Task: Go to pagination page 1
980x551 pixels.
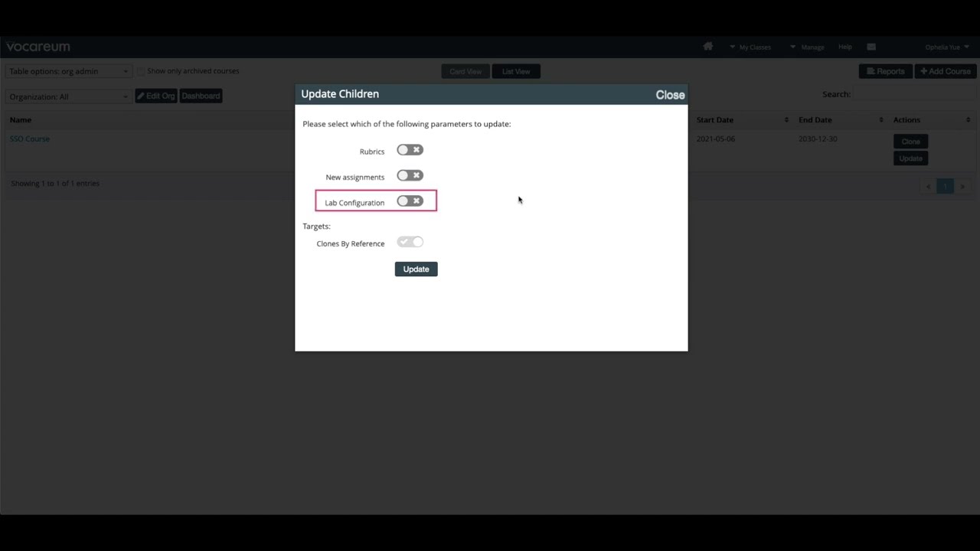Action: pos(945,186)
